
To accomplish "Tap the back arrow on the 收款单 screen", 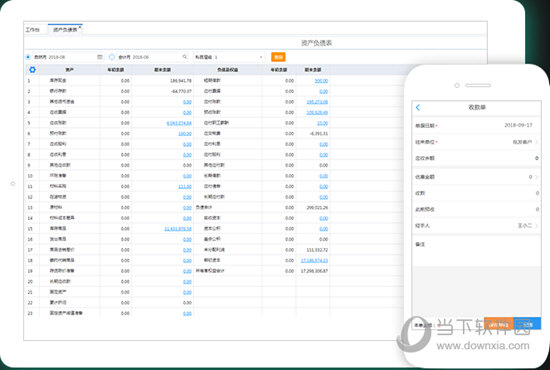I will (x=418, y=107).
